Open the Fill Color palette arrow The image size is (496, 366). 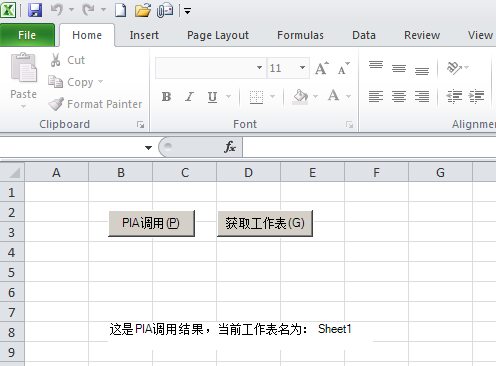click(x=316, y=97)
